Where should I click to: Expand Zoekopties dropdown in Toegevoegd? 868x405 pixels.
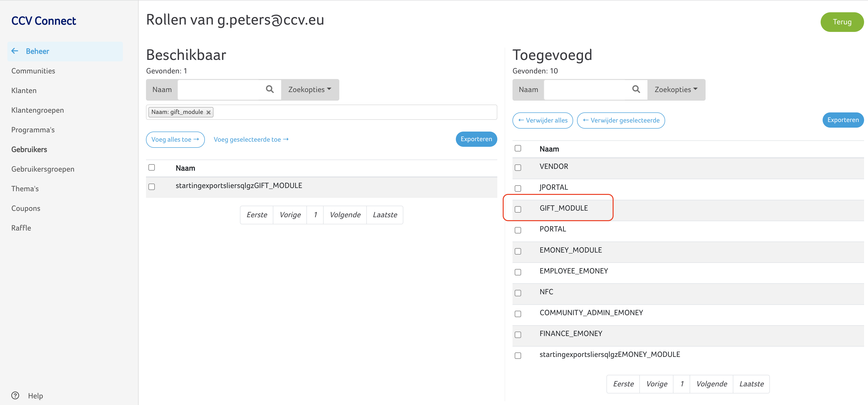(x=676, y=90)
